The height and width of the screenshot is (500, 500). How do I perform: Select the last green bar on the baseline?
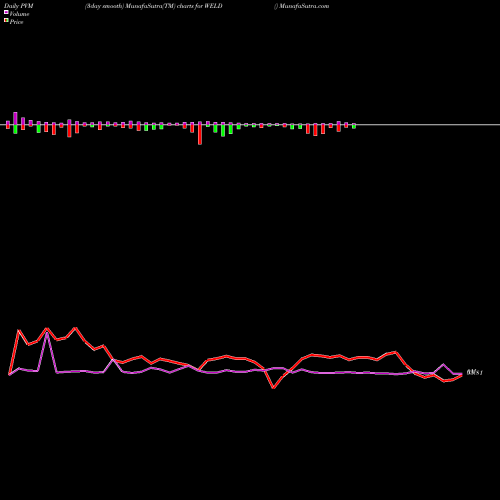click(354, 126)
